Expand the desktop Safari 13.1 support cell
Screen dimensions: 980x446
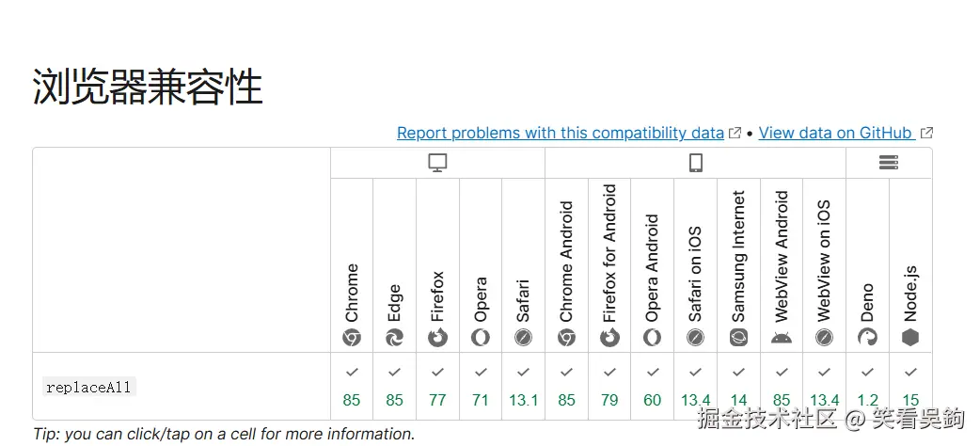524,387
